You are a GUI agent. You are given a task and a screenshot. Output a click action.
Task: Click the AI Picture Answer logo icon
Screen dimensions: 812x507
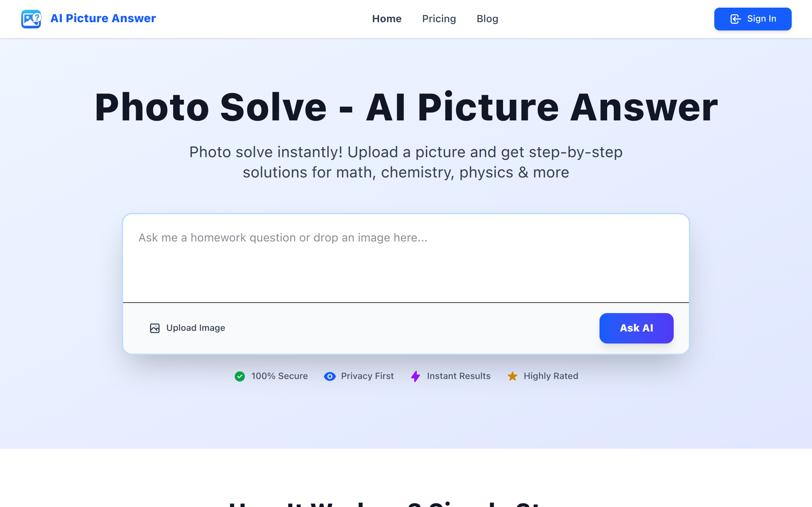[31, 19]
